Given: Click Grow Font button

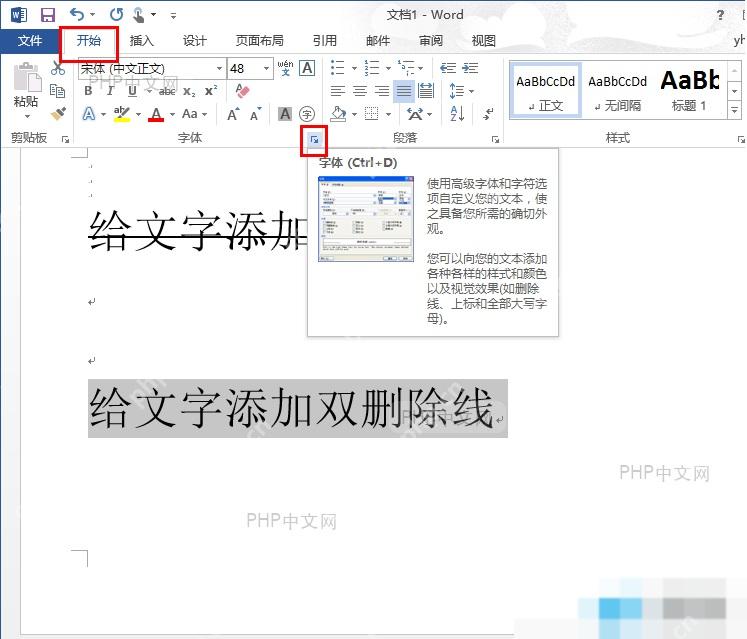Looking at the screenshot, I should coord(233,114).
